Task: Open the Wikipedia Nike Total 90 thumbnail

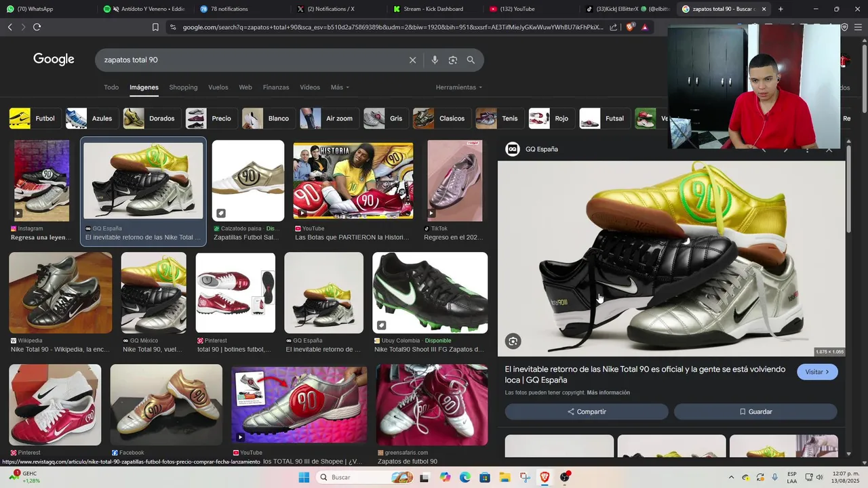Action: point(60,293)
